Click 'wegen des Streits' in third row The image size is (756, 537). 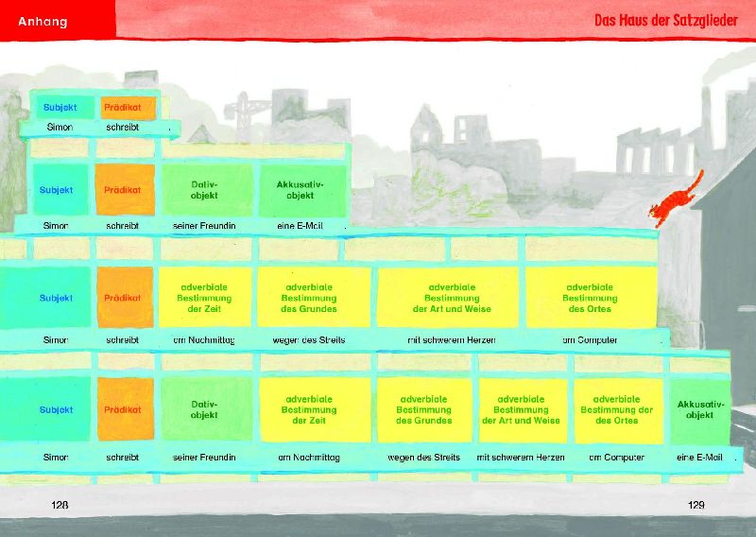309,340
